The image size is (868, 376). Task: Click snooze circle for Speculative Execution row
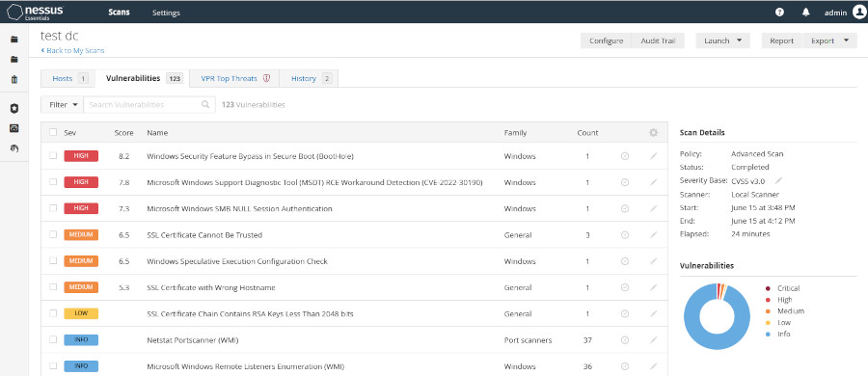pos(625,261)
